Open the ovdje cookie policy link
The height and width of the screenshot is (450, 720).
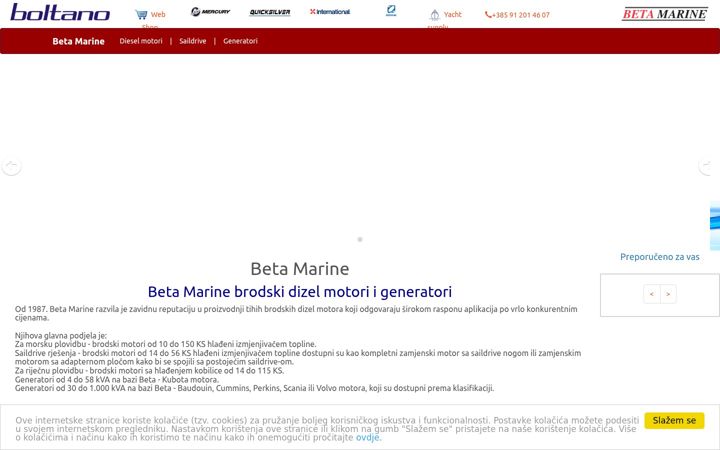[x=367, y=437]
